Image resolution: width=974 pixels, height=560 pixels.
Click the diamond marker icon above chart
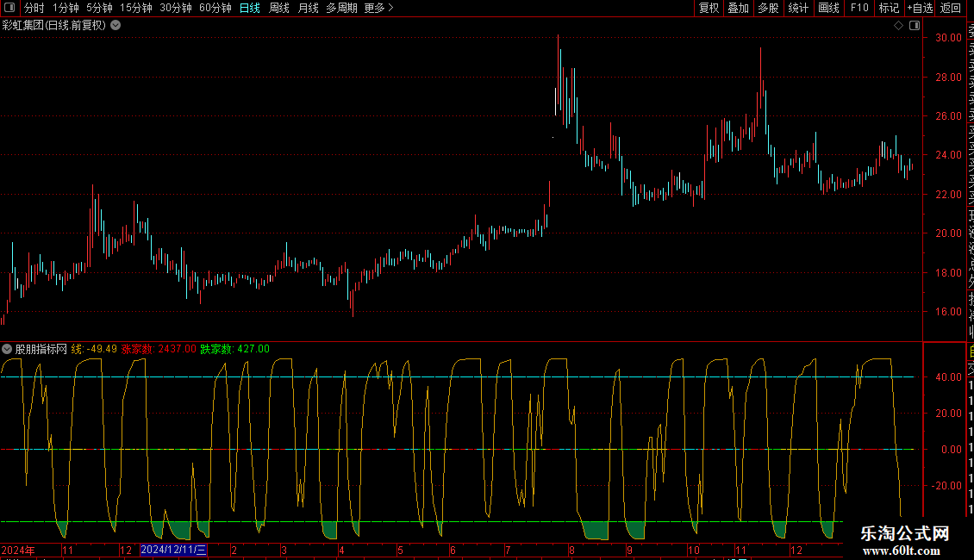(x=898, y=26)
